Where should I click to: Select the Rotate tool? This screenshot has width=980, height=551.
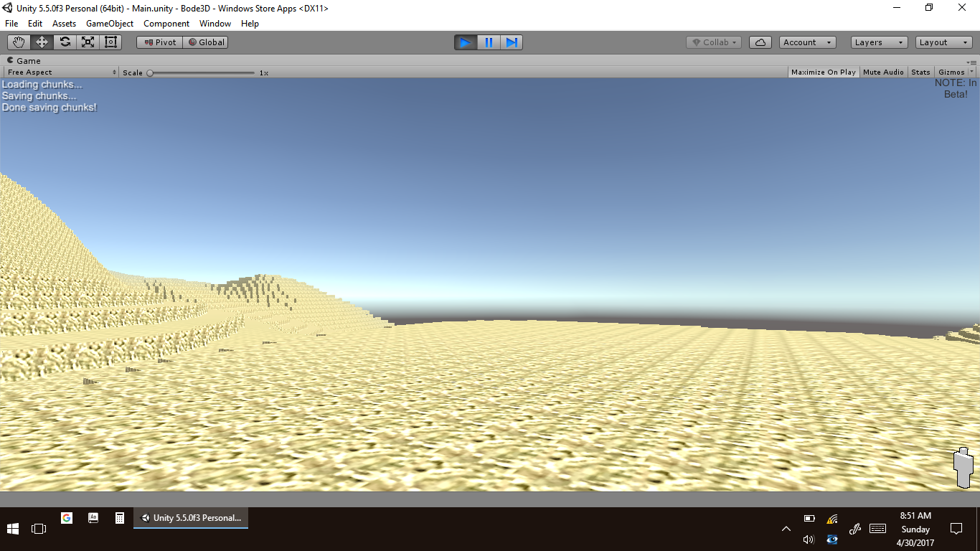[65, 42]
